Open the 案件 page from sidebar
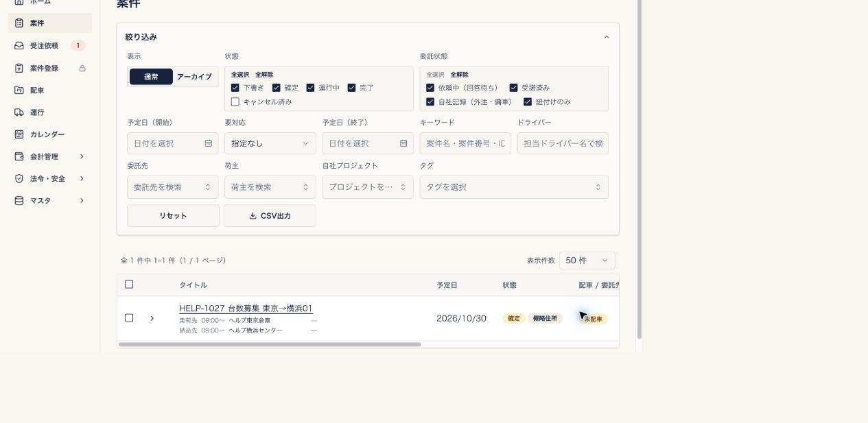Viewport: 868px width, 423px height. click(x=49, y=23)
